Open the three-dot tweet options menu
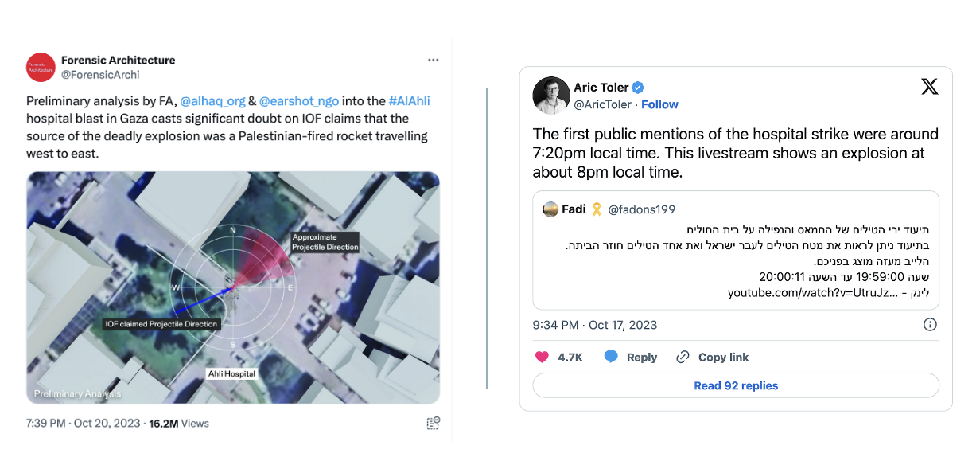 (433, 61)
